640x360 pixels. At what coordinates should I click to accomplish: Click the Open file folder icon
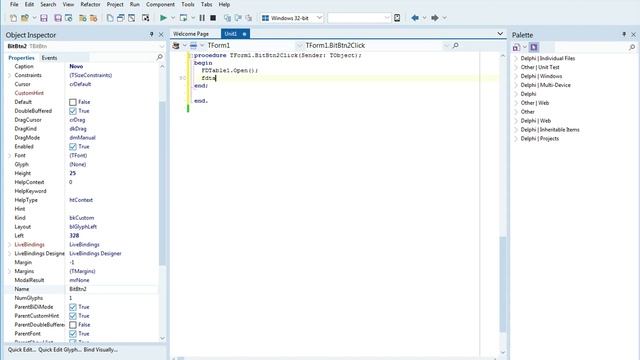click(25, 18)
